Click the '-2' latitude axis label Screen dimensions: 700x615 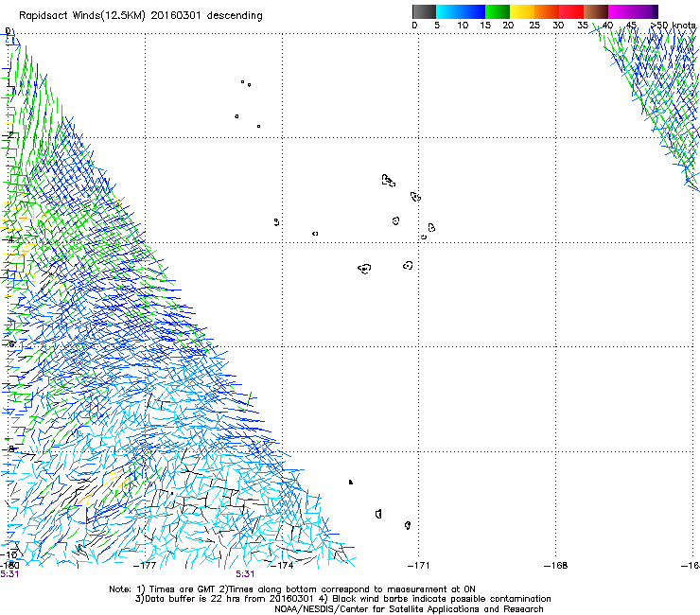coord(8,135)
